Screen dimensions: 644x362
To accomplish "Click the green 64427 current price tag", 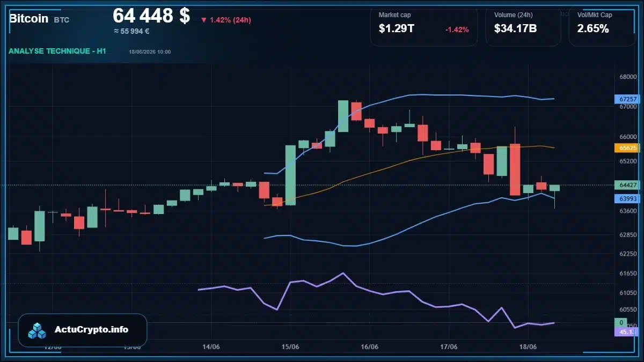I will pyautogui.click(x=628, y=185).
